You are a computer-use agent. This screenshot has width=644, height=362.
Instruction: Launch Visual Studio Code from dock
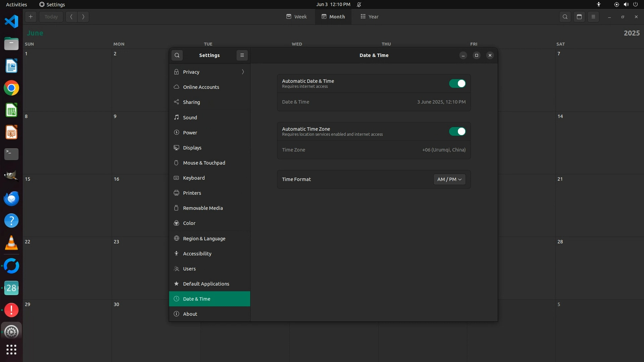(11, 21)
